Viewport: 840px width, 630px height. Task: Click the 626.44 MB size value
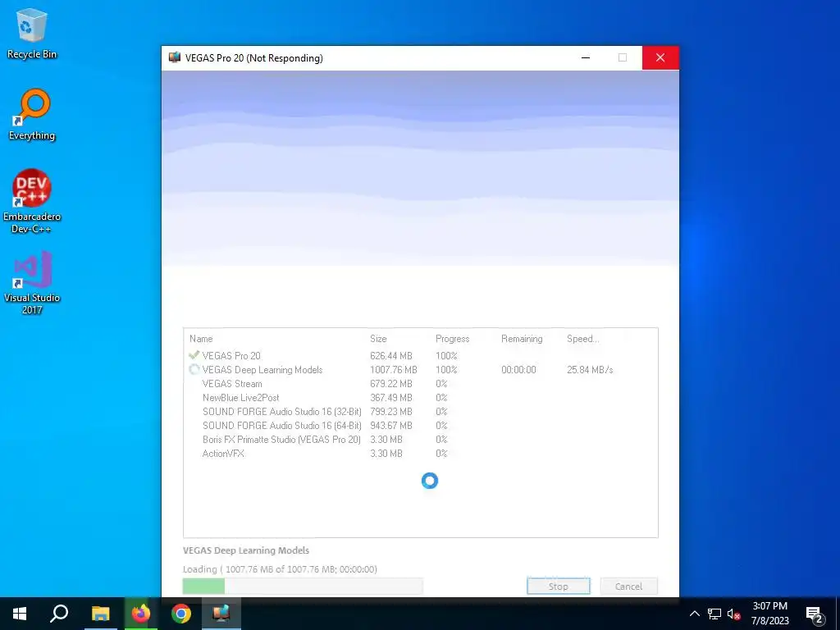coord(391,355)
